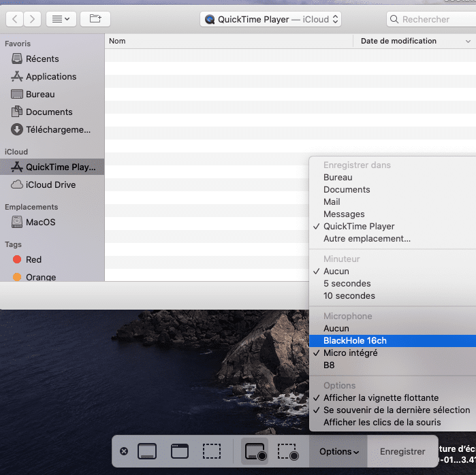Select QuickTime Player as save destination

pyautogui.click(x=392, y=227)
